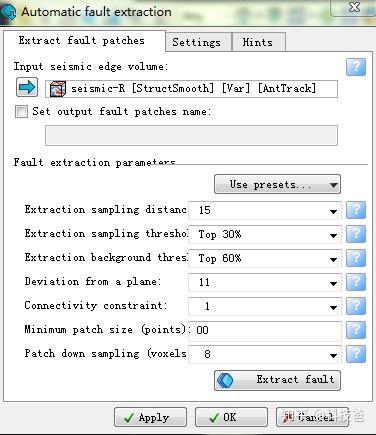Enable Set output fault patches name checkbox
The image size is (376, 435).
click(x=21, y=111)
